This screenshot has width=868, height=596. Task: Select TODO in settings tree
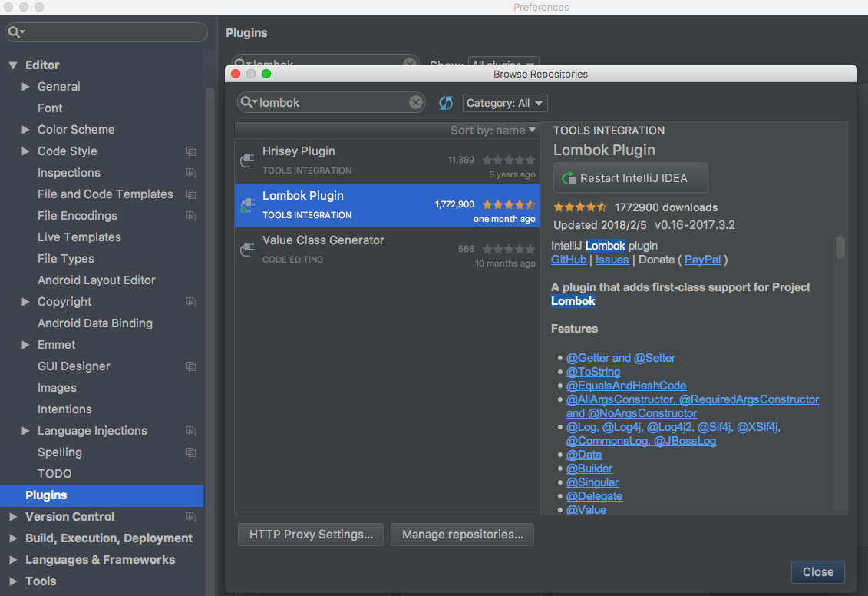[x=54, y=474]
